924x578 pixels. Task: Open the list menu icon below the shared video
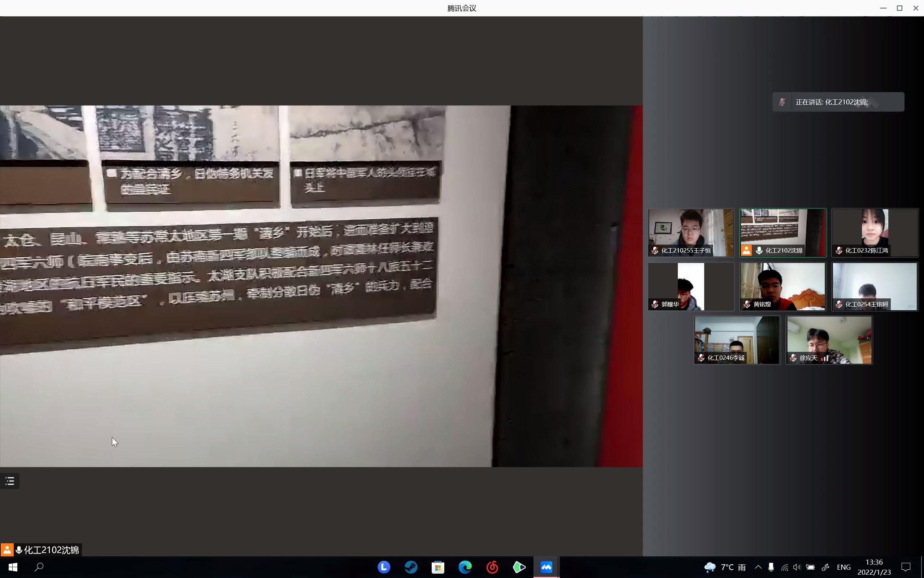[9, 481]
